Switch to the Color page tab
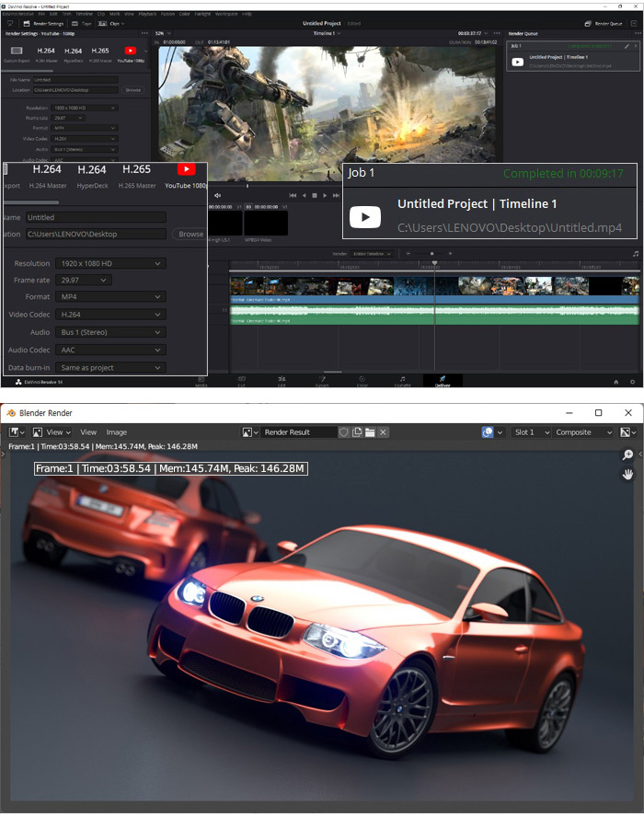 point(362,381)
